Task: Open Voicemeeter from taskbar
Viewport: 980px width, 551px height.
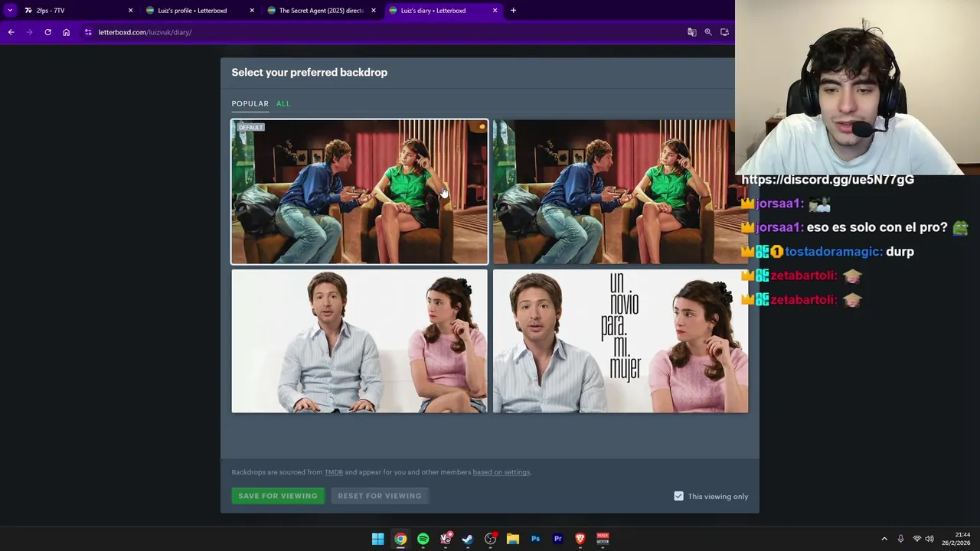Action: 603,539
